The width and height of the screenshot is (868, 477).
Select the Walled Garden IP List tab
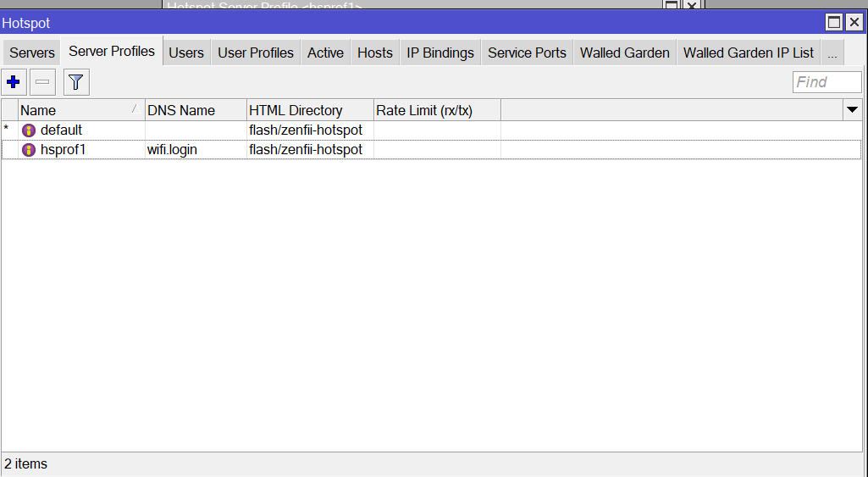tap(749, 53)
